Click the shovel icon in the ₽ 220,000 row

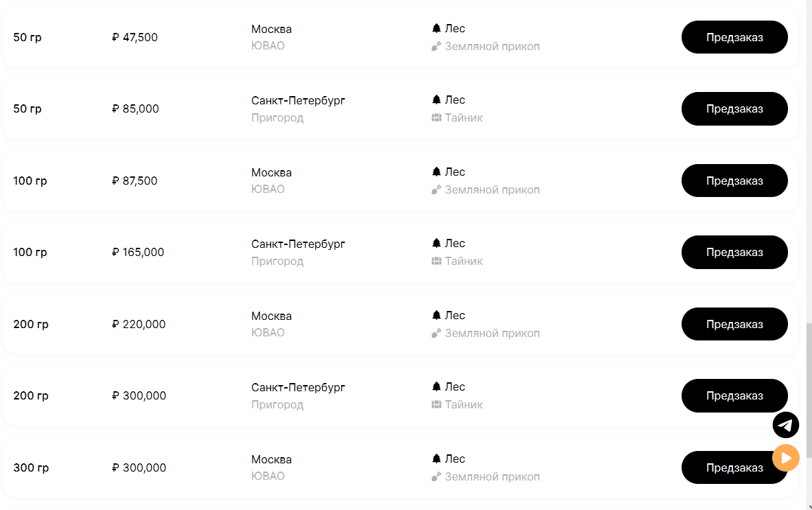click(x=436, y=334)
